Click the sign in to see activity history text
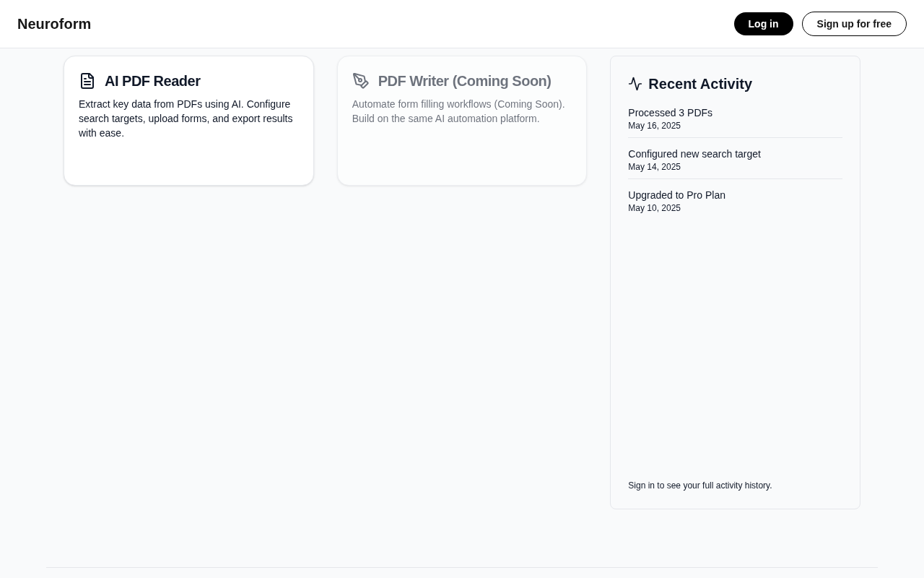The width and height of the screenshot is (924, 578). [x=699, y=486]
